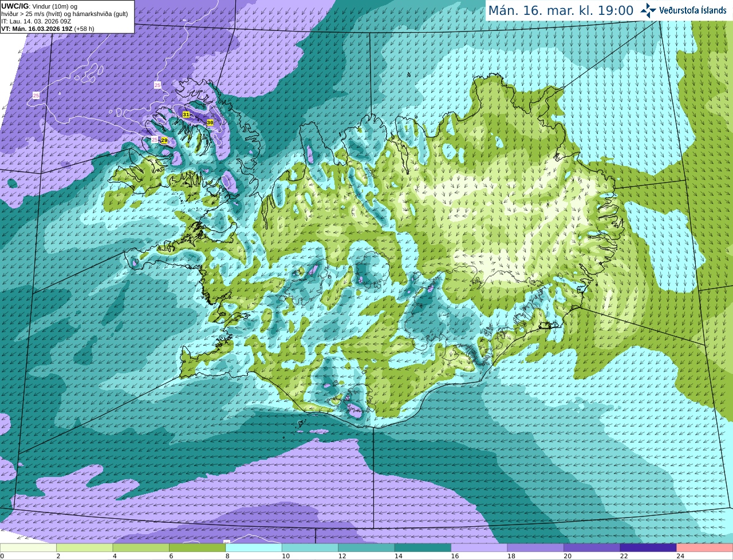
Task: Pick the 4–6 m/s green legend swatch
Action: tap(141, 547)
